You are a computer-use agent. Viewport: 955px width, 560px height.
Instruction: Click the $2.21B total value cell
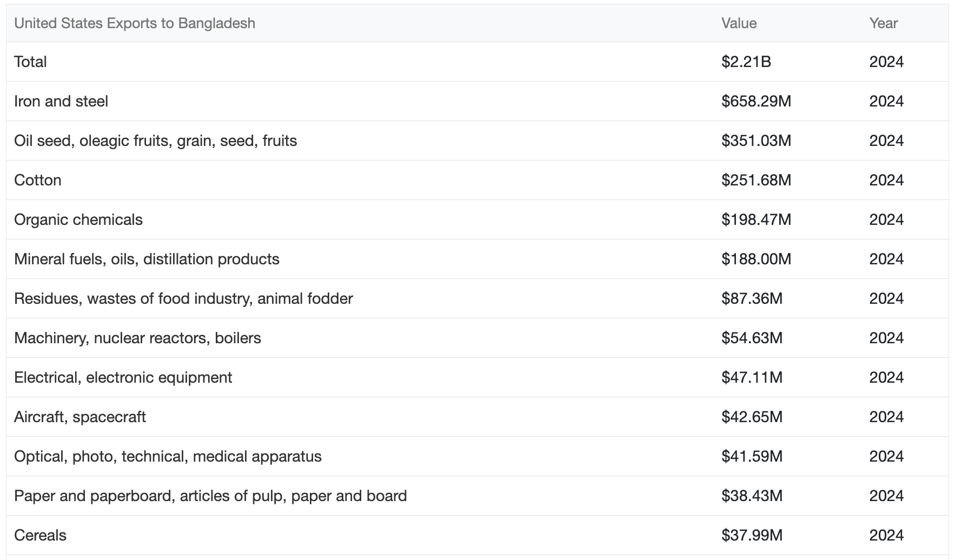746,62
